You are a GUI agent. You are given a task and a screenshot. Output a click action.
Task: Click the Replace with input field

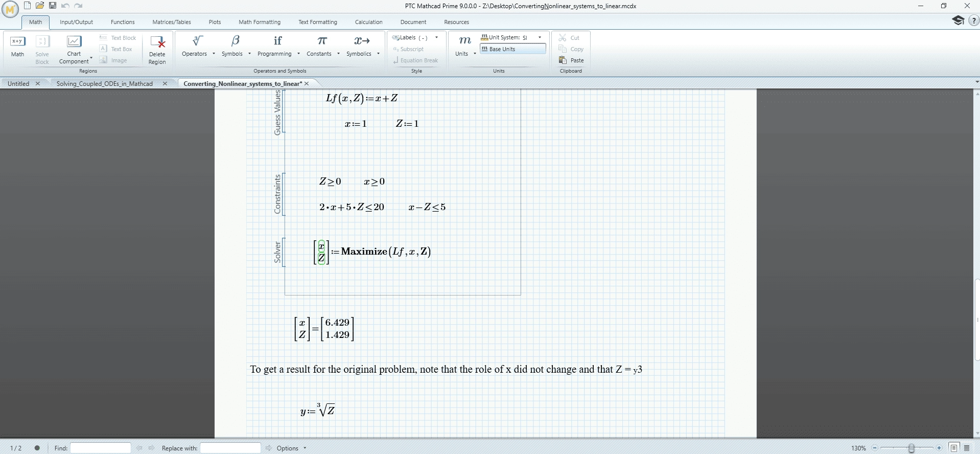pyautogui.click(x=230, y=448)
